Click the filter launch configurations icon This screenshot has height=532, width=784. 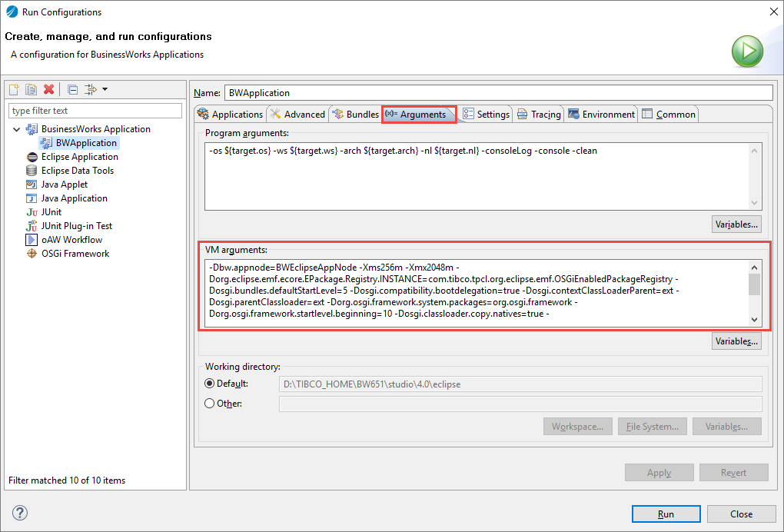pos(91,89)
